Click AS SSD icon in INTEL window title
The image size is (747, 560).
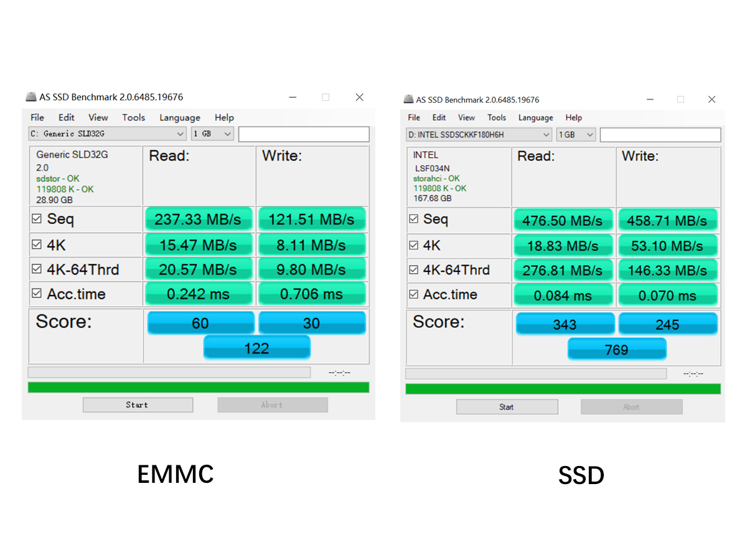point(408,100)
